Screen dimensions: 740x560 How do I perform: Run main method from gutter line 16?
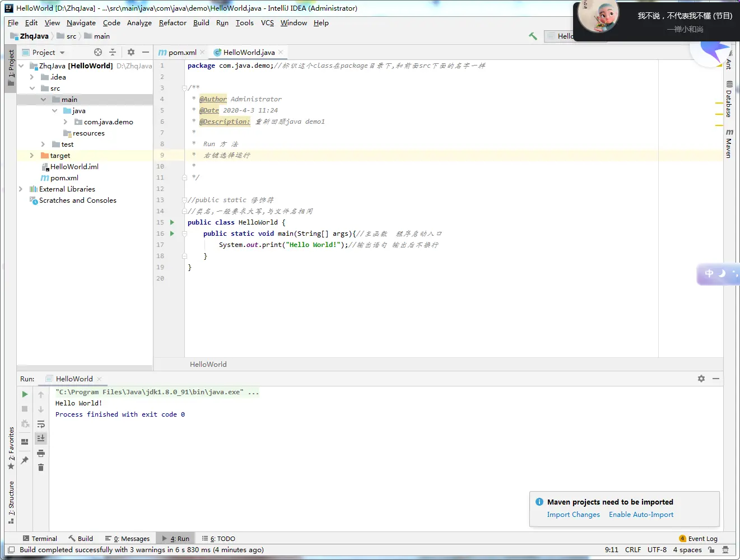coord(172,234)
